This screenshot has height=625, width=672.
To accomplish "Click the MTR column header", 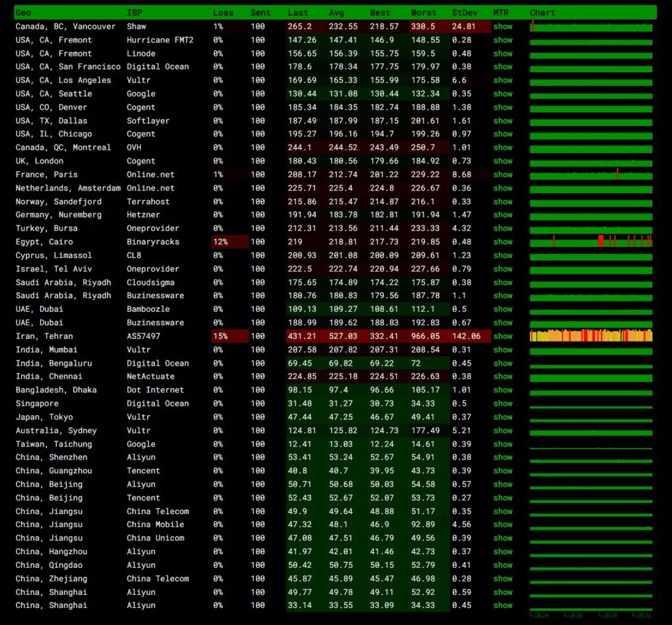I will [x=501, y=13].
